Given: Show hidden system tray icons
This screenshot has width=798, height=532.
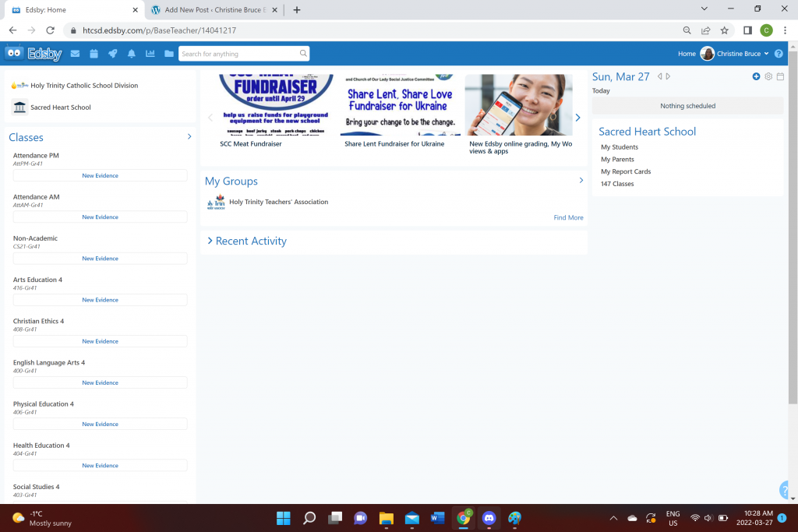Looking at the screenshot, I should coord(613,518).
